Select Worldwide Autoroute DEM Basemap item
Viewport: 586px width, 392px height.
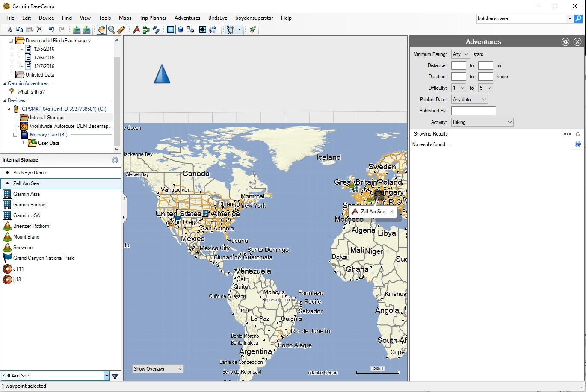pos(70,126)
